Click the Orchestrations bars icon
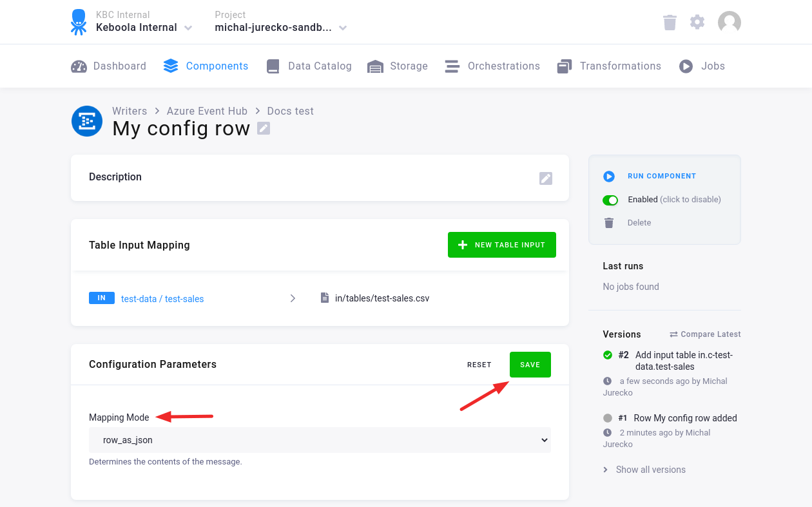The image size is (812, 507). (452, 66)
